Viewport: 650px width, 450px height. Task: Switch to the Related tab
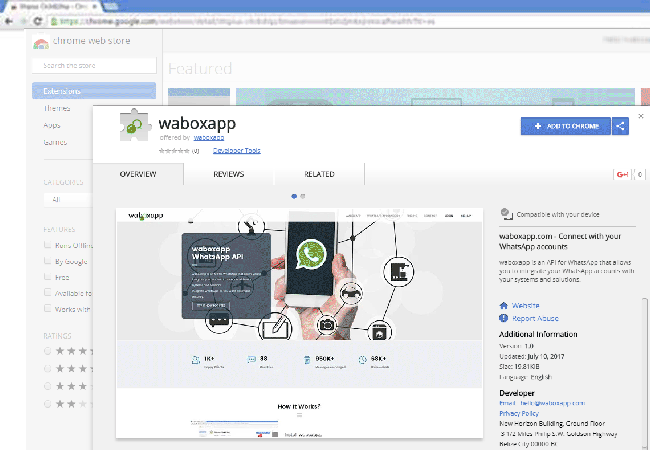[x=319, y=174]
